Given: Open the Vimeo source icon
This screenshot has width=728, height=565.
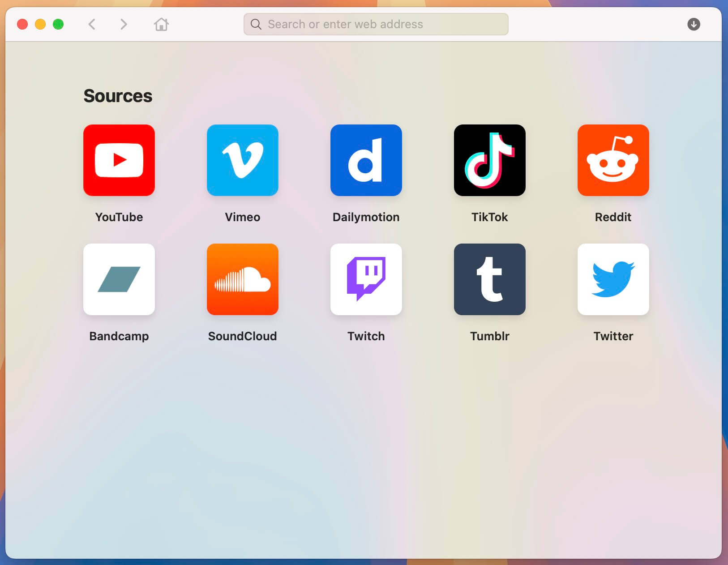Looking at the screenshot, I should point(243,160).
